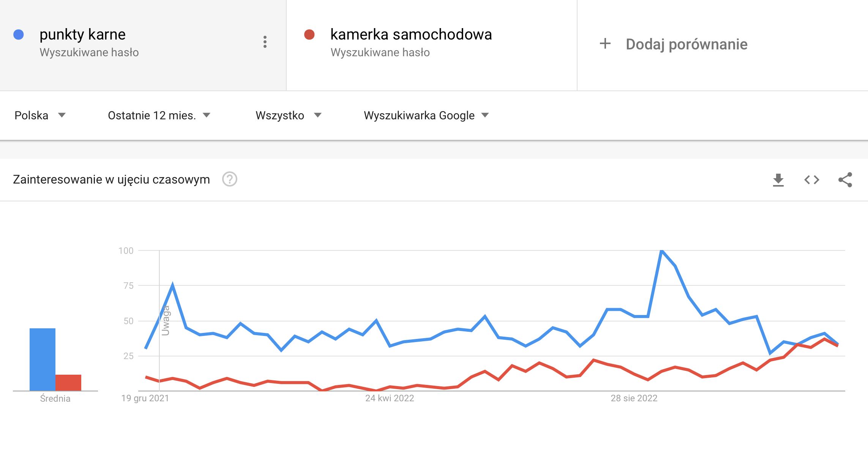The image size is (868, 456).
Task: Download the interest over time data as CSV
Action: (779, 180)
